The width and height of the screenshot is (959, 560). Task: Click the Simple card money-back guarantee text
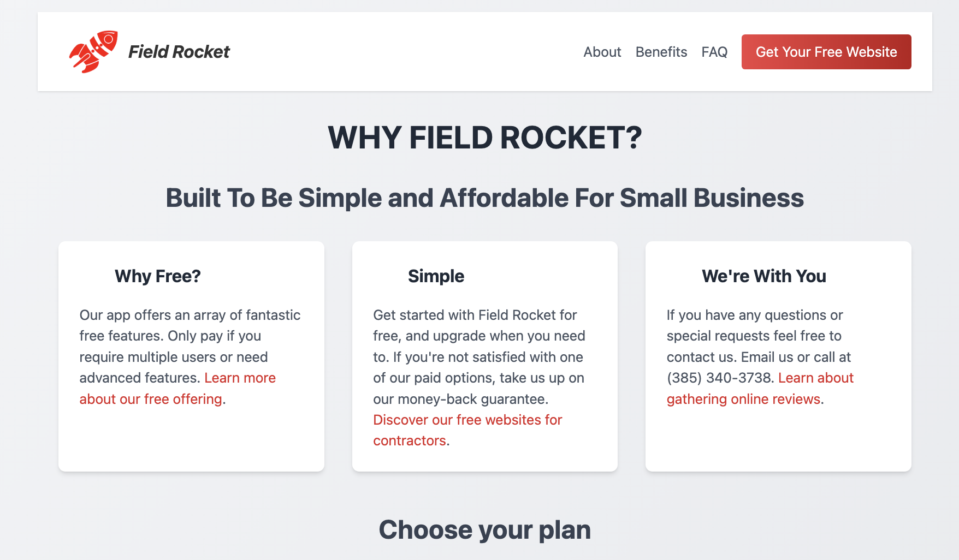click(x=460, y=399)
